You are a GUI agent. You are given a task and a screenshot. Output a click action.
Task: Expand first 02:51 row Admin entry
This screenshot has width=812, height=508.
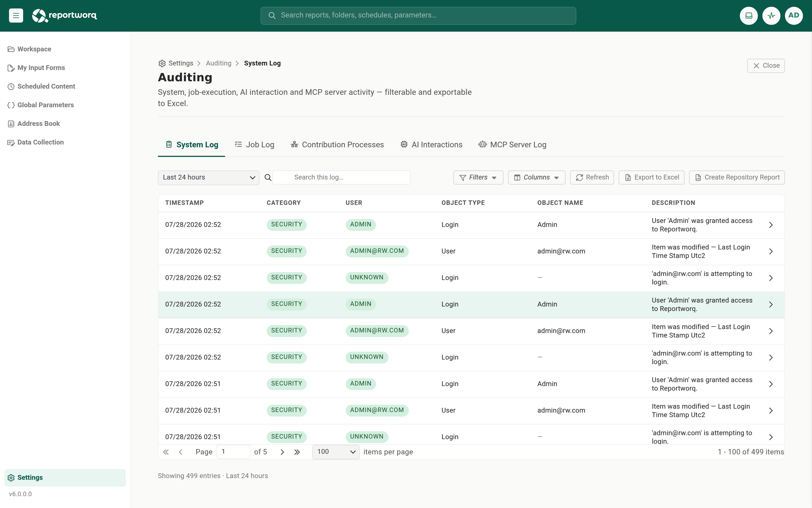[771, 384]
